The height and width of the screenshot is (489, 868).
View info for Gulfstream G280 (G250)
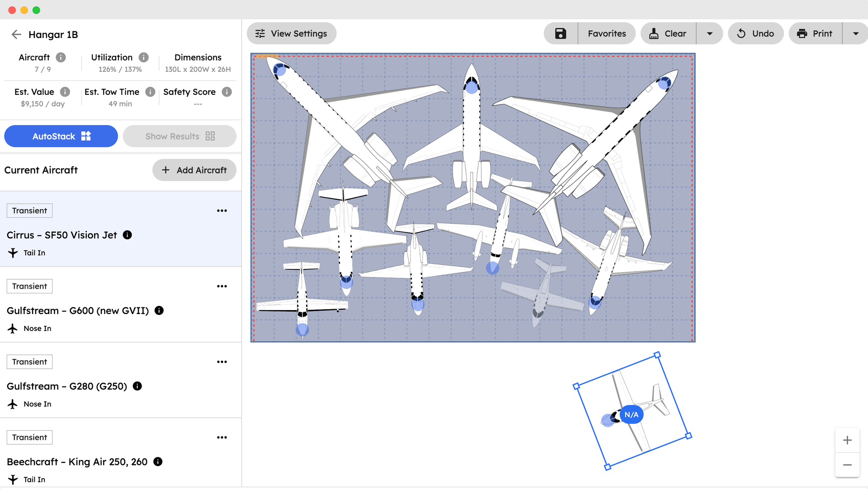(137, 386)
